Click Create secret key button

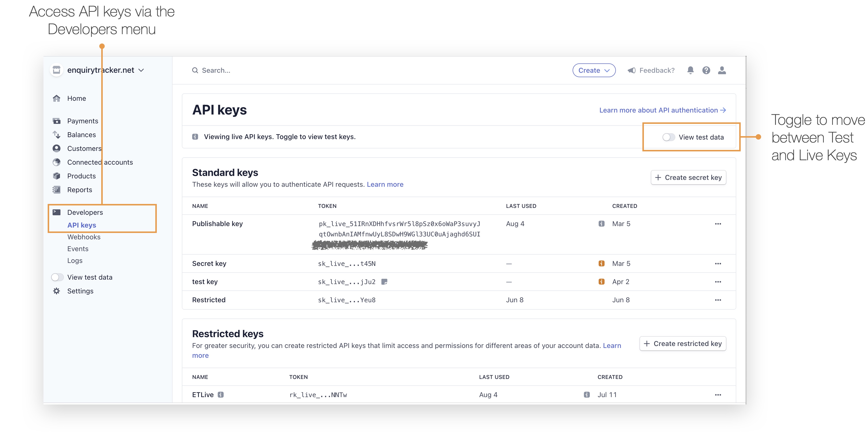[688, 177]
